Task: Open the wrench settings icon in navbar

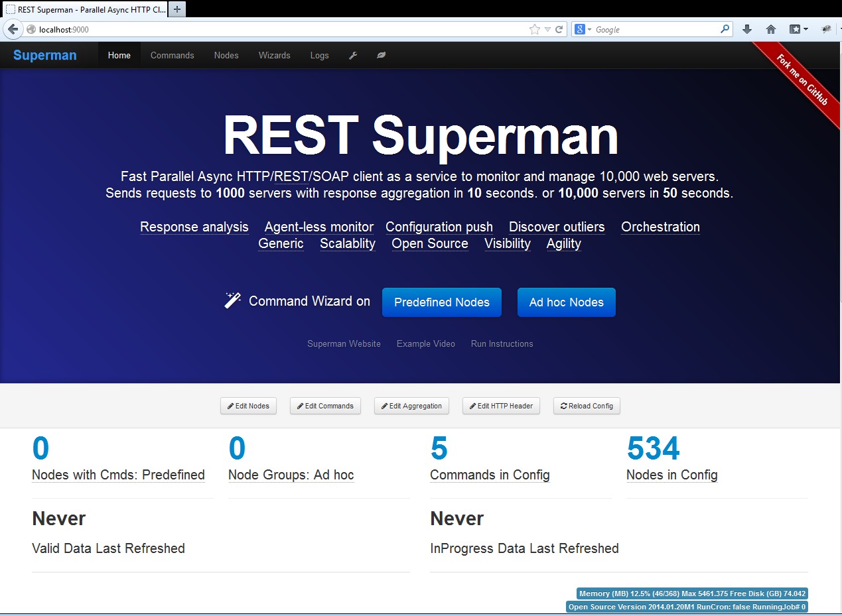Action: pyautogui.click(x=353, y=56)
